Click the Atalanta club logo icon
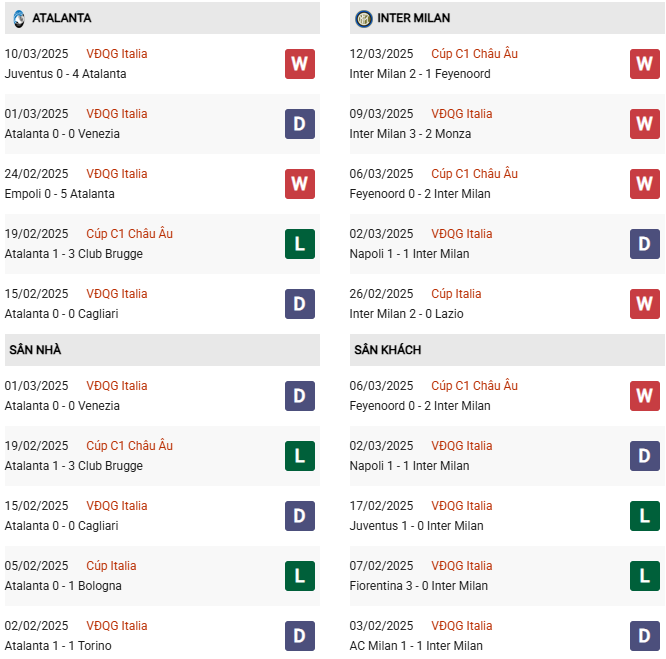Image resolution: width=666 pixels, height=659 pixels. [x=18, y=18]
